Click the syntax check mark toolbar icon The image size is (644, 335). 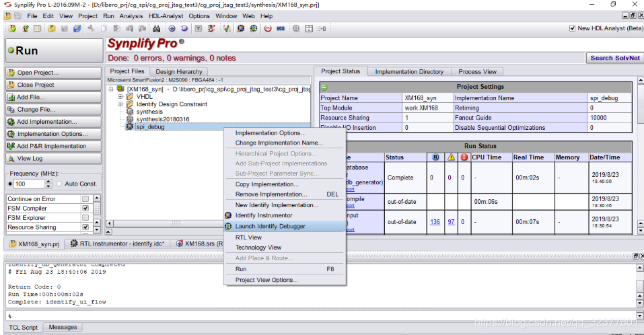tap(227, 28)
